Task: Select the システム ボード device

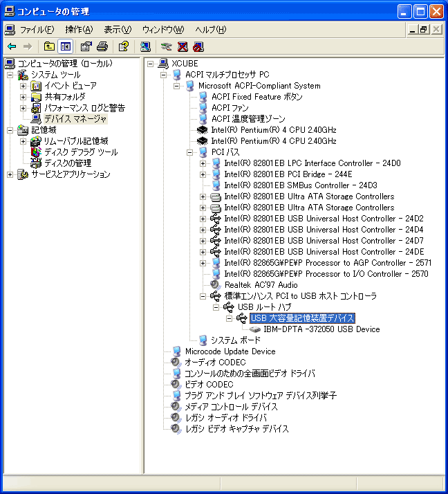Action: [x=236, y=340]
